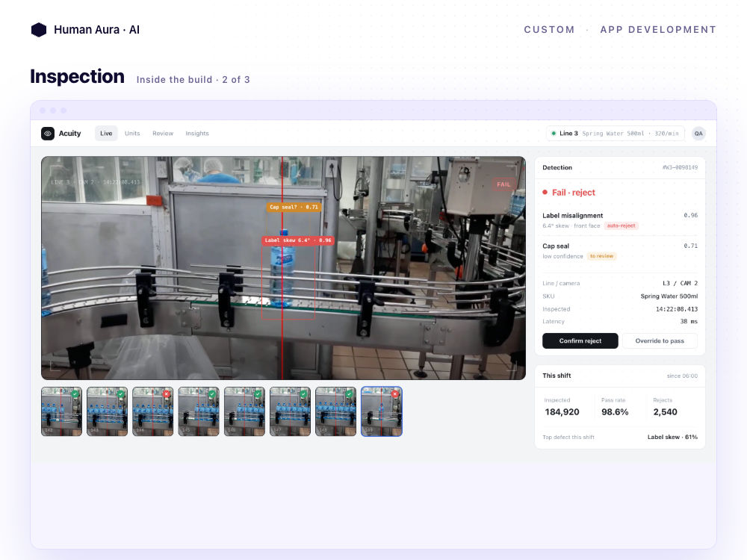Click the Detection panel heading
The image size is (747, 560).
coord(557,167)
